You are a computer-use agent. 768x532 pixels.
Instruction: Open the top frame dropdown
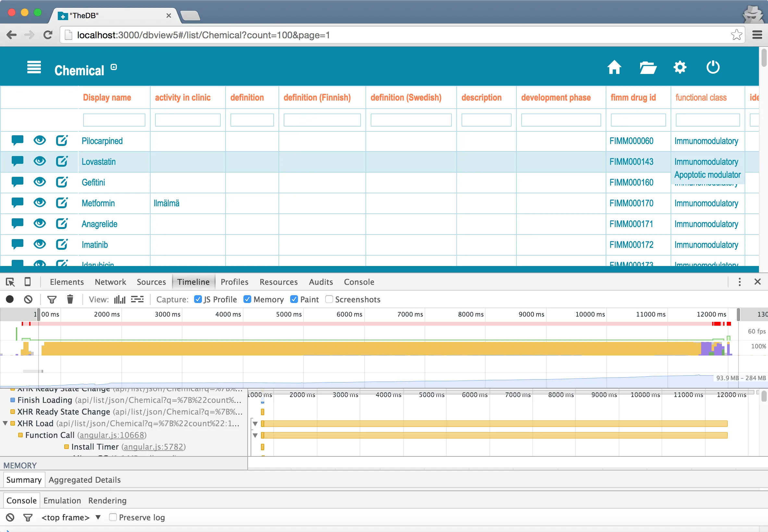[70, 517]
